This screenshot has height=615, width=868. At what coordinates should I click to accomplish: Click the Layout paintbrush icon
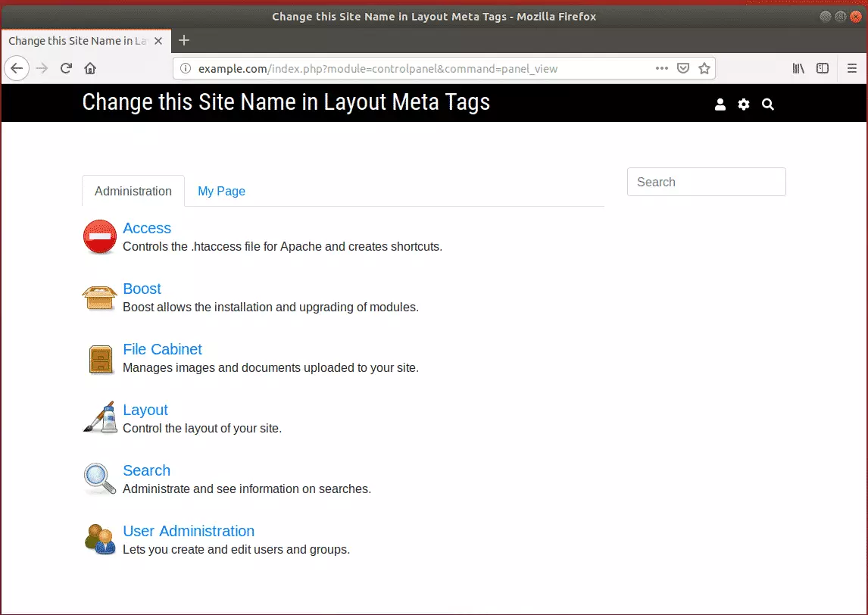pyautogui.click(x=100, y=417)
